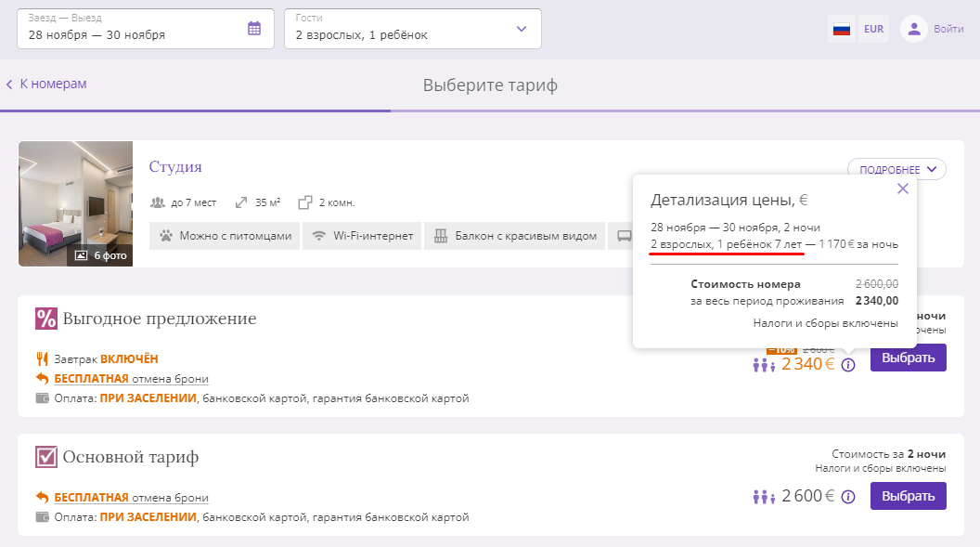This screenshot has width=980, height=547.
Task: Expand the ПОДРОБНЕЕ room details
Action: click(x=896, y=169)
